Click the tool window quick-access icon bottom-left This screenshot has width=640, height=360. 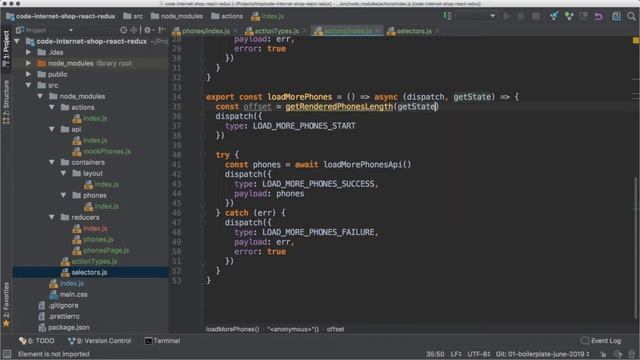[7, 354]
